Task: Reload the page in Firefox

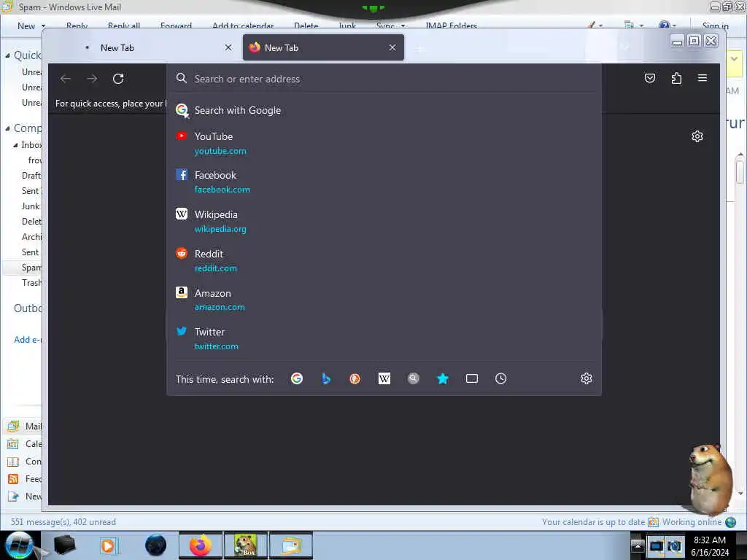Action: [118, 79]
